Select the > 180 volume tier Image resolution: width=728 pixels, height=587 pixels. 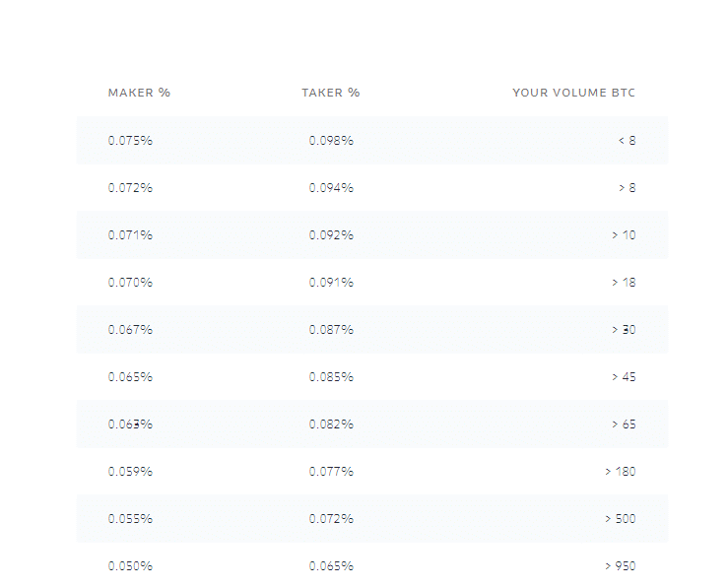tap(621, 472)
